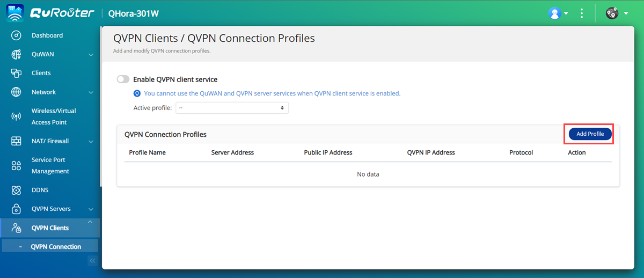
Task: Click the QHora-301W model name
Action: tap(134, 14)
